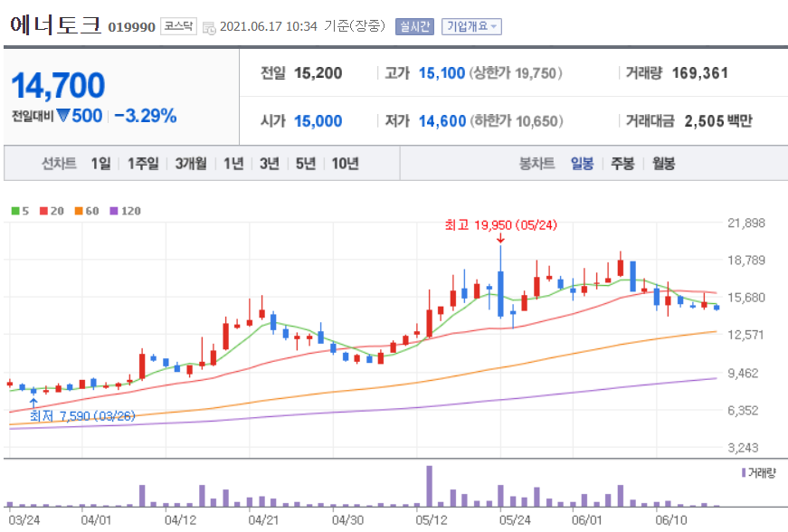The width and height of the screenshot is (788, 532).
Task: Click the 하한가 10,650 text
Action: (517, 121)
